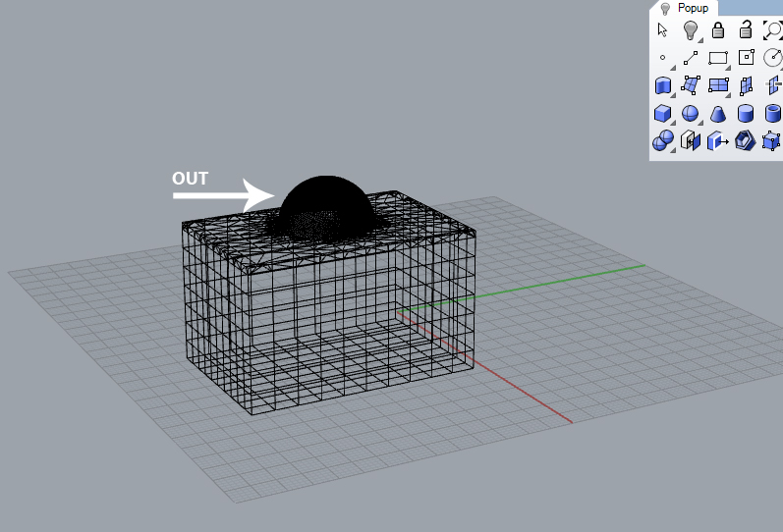
Task: Select the Surface from corner points tool
Action: click(x=690, y=86)
